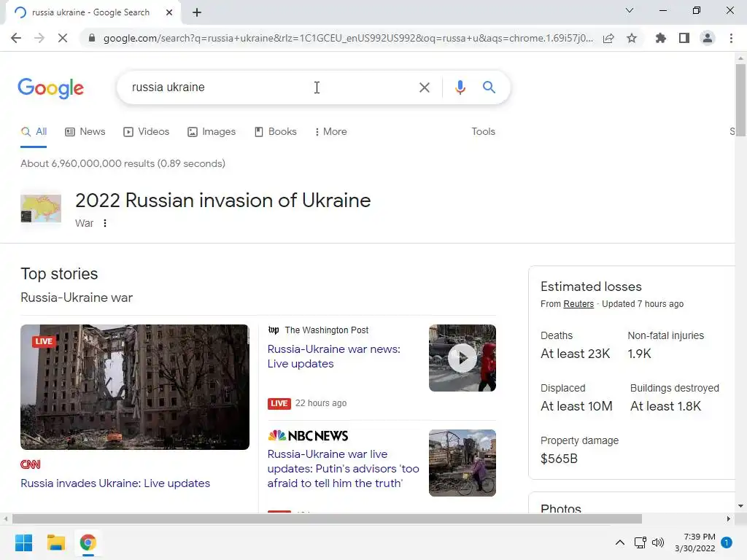
Task: Toggle the browser side panel
Action: [684, 38]
